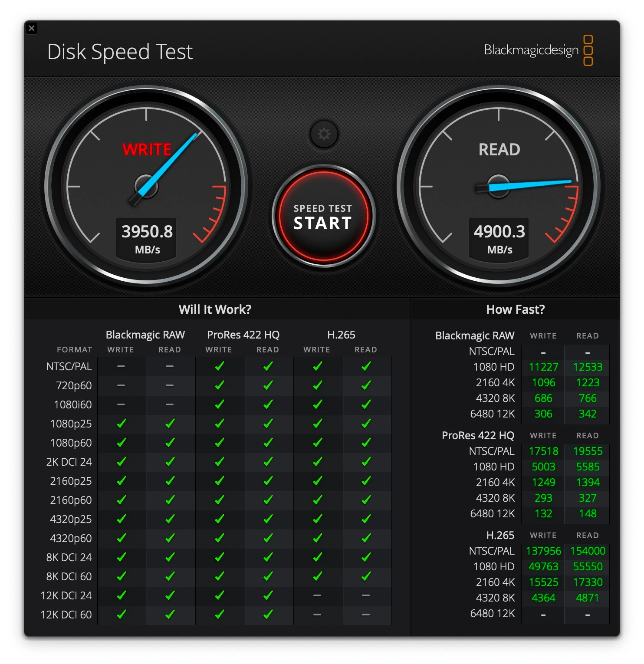Screen dimensions: 644x664
Task: Click the WRITE speedometer gauge
Action: (x=148, y=187)
